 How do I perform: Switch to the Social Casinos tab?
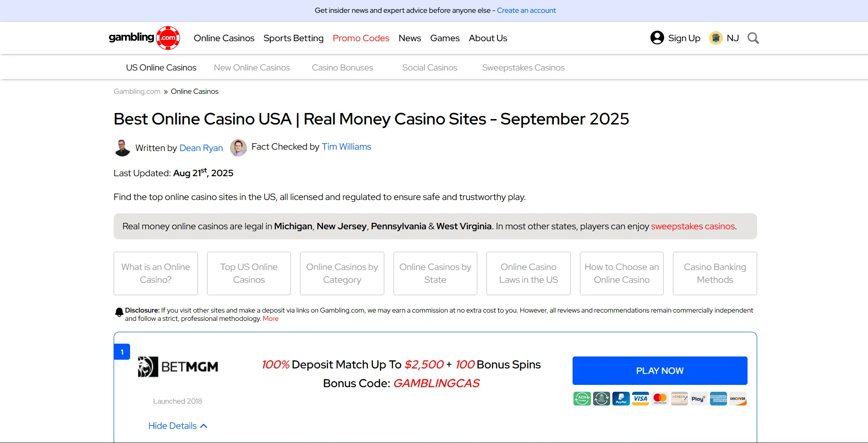tap(429, 67)
